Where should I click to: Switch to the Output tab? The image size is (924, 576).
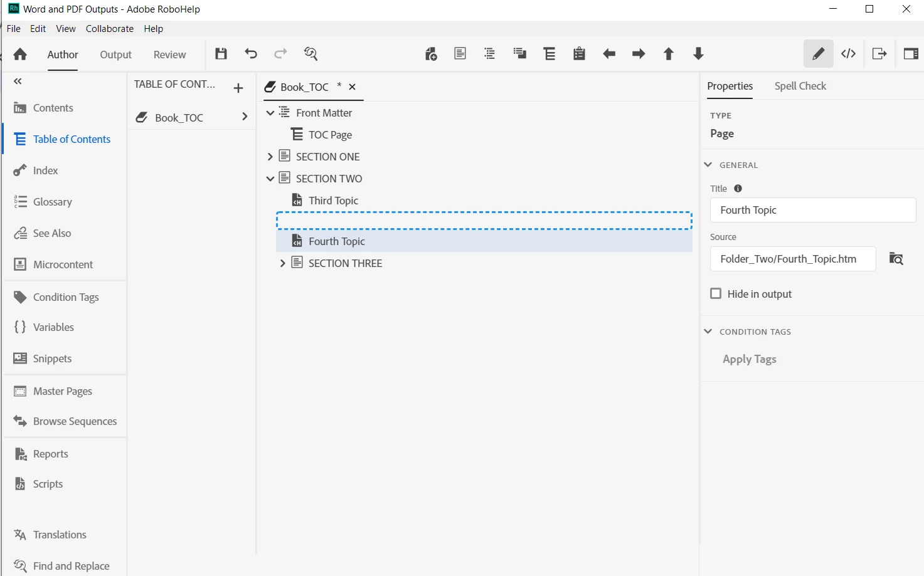point(116,55)
